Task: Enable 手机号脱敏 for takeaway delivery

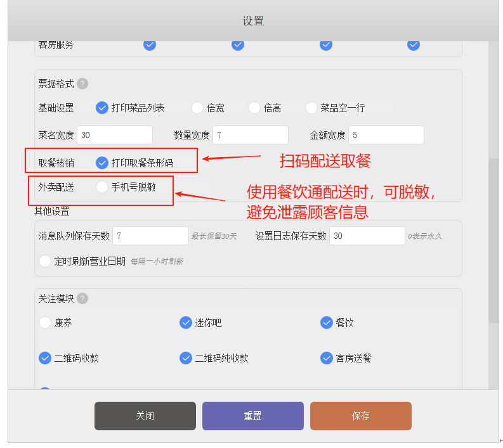Action: pyautogui.click(x=102, y=187)
